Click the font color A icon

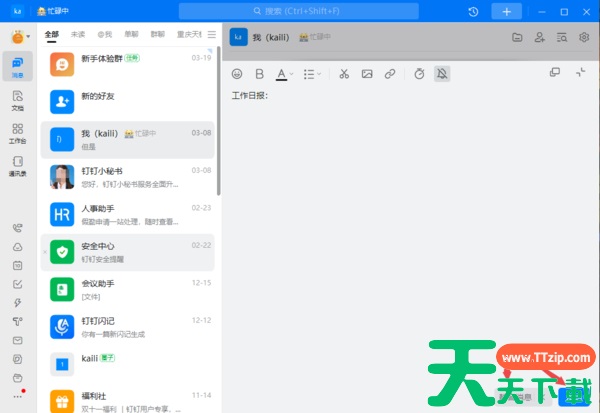point(281,74)
